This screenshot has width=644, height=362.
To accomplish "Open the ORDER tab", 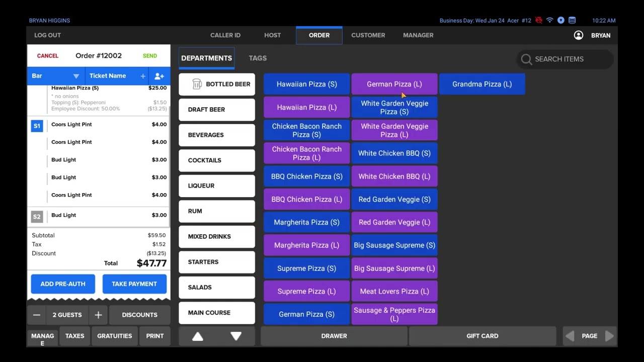I will tap(319, 35).
